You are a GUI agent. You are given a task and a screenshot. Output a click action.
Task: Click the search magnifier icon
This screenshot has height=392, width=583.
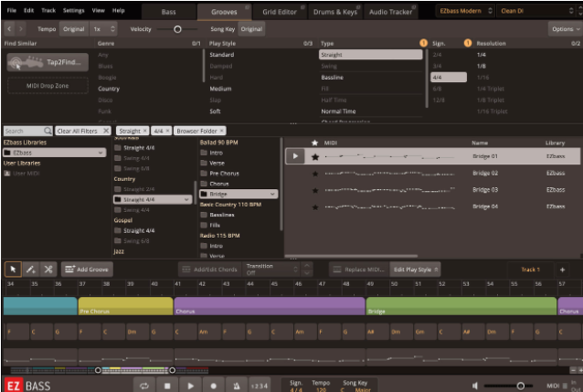pos(48,131)
